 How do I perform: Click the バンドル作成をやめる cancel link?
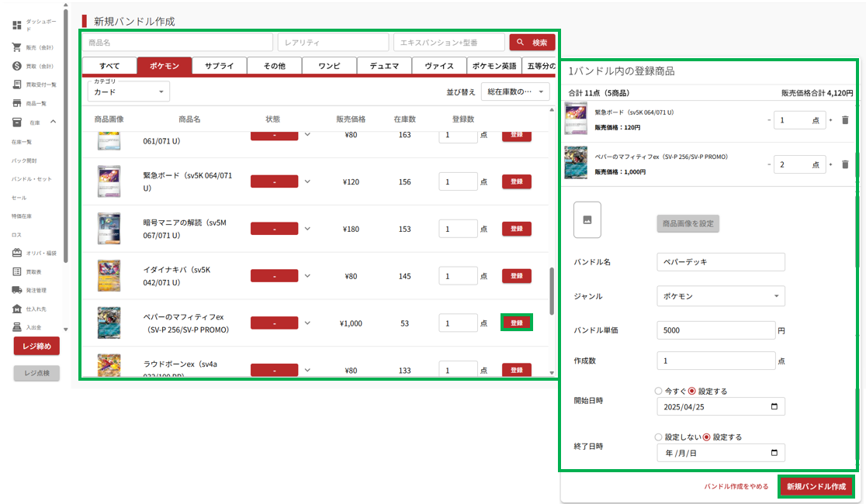[736, 486]
